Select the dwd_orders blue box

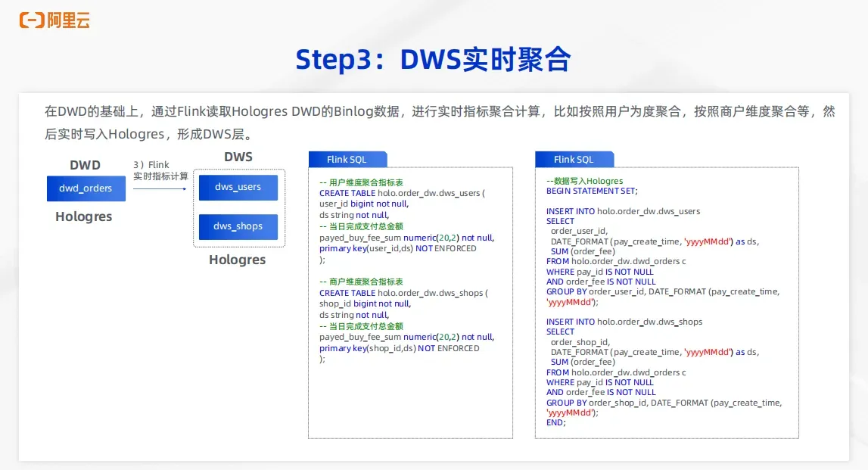86,188
